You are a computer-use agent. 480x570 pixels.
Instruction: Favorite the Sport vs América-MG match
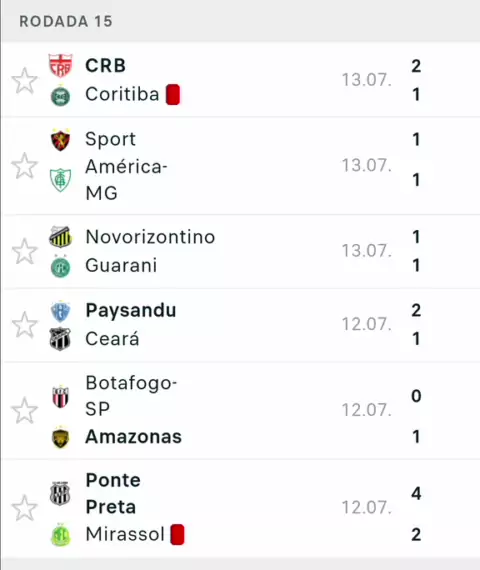pos(24,166)
